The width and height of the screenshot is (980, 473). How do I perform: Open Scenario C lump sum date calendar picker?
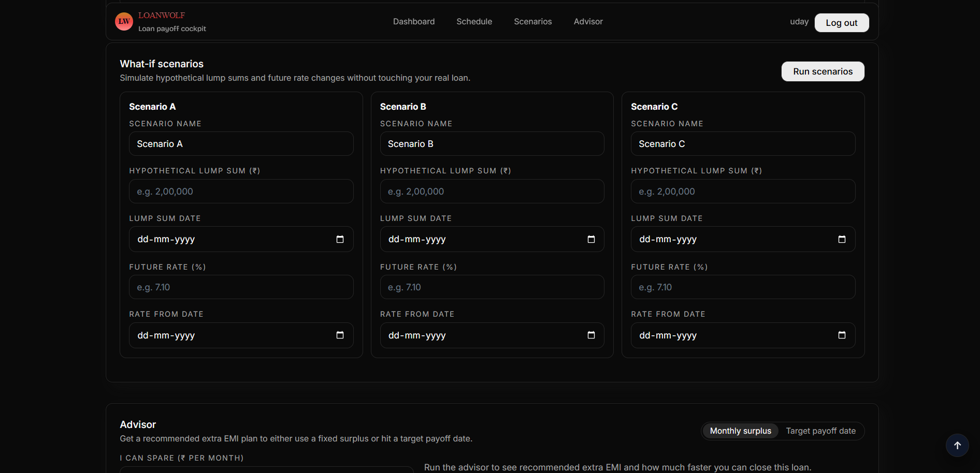[x=842, y=239]
